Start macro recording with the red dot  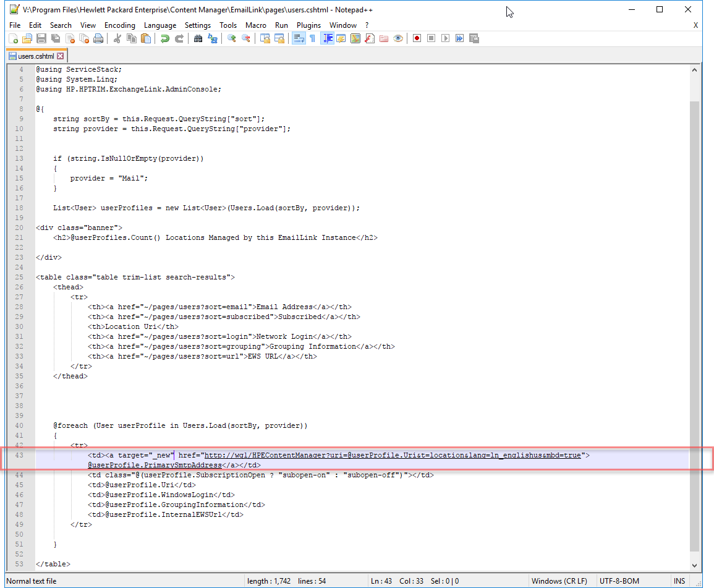417,38
